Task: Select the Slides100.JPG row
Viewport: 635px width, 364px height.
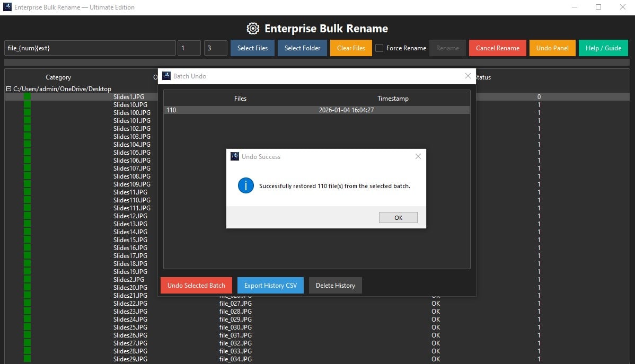Action: click(x=316, y=112)
